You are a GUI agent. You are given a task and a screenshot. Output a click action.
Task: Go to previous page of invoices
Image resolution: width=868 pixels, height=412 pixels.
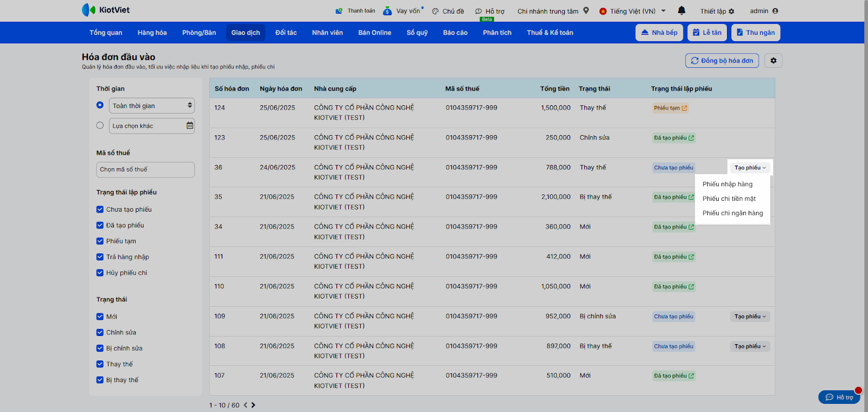(x=245, y=405)
